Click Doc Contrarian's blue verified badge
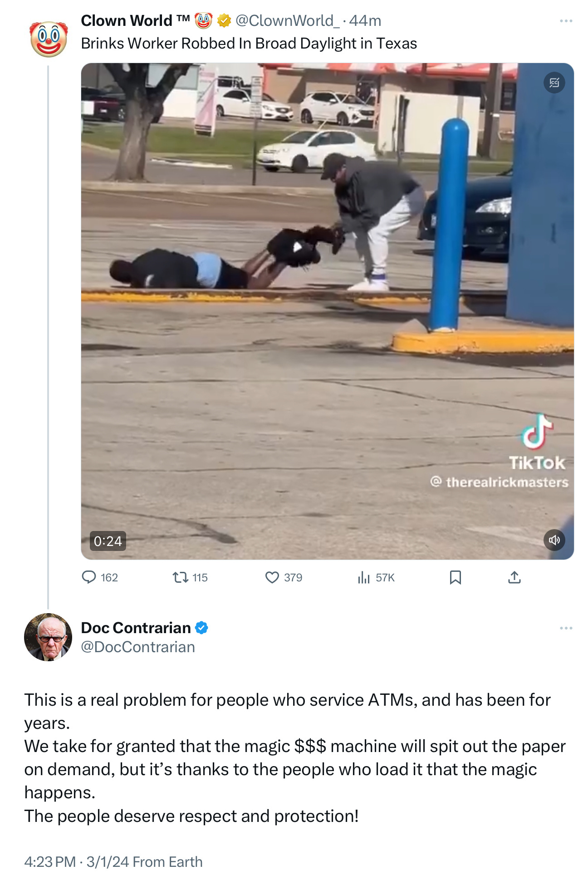The height and width of the screenshot is (880, 588). pos(201,628)
